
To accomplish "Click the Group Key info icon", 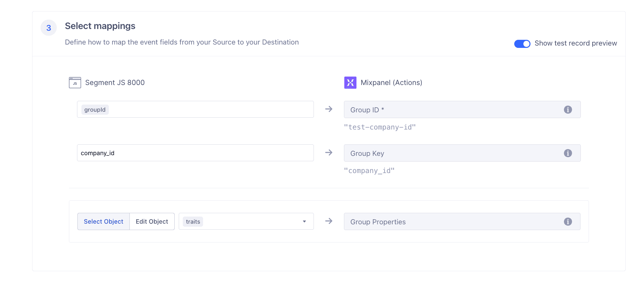I will tap(568, 153).
